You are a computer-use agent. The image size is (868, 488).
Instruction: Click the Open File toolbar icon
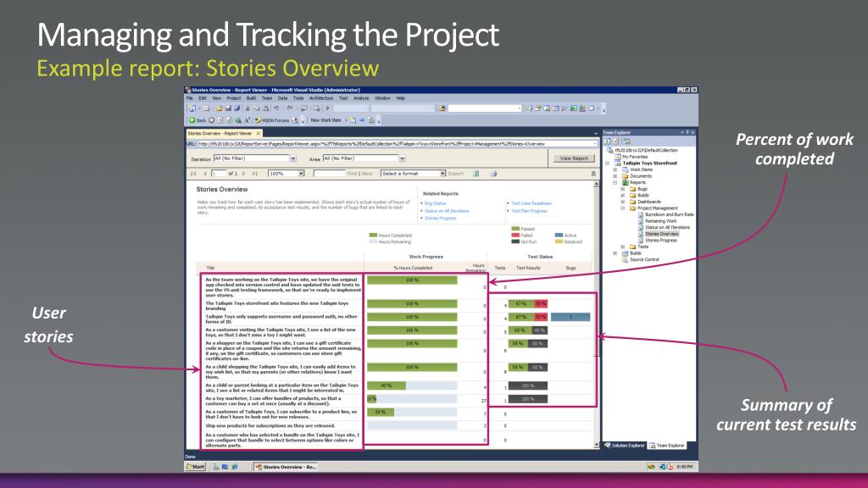click(220, 108)
